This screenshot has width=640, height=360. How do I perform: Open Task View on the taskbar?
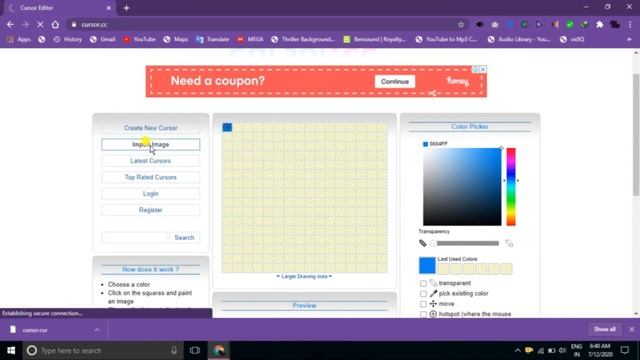[195, 350]
